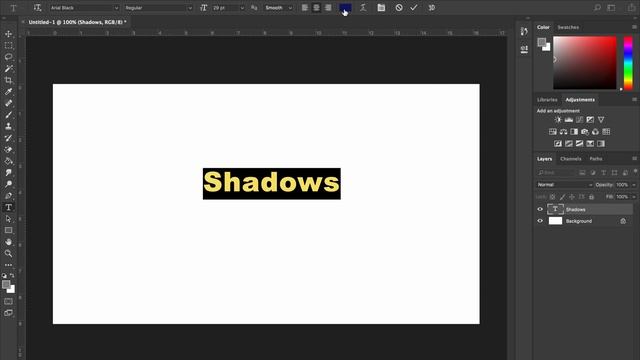Toggle Quick Mask mode in the toolbar

9,301
